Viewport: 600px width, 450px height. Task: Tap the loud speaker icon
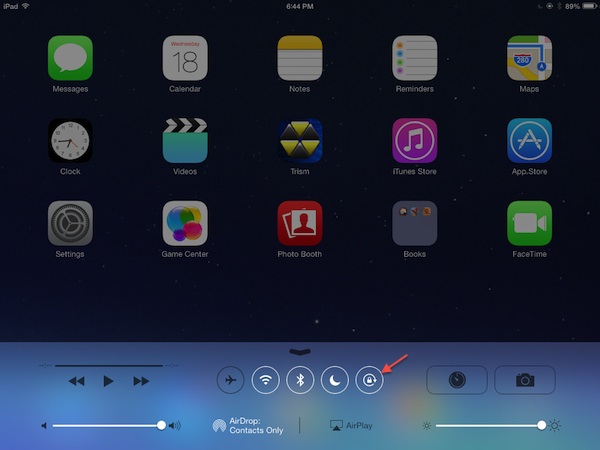coord(175,426)
